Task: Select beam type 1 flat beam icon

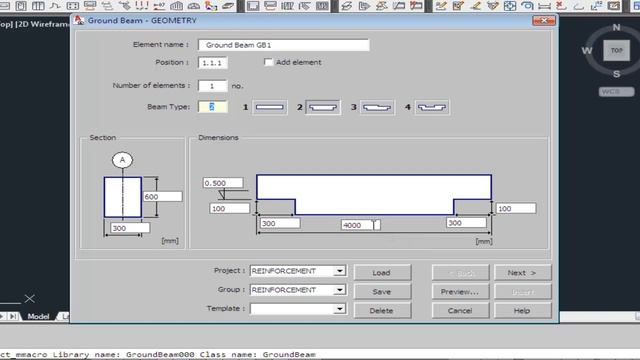Action: 269,107
